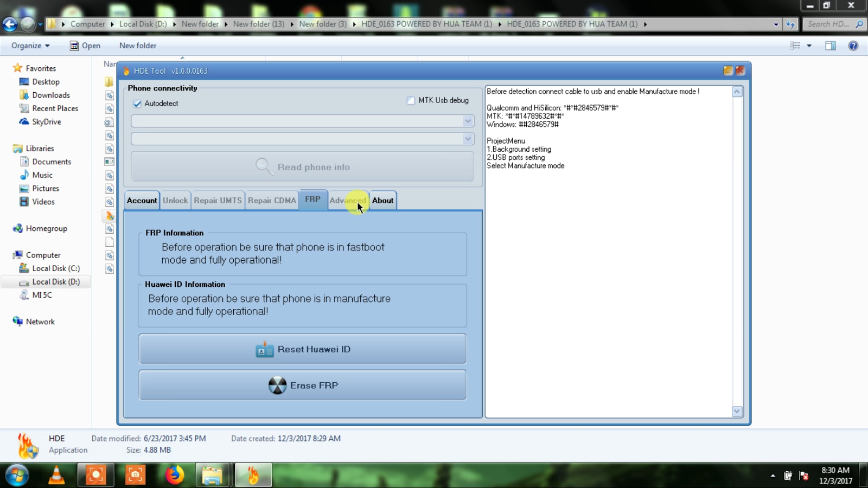Open the Repair CDMA tab
This screenshot has height=488, width=868.
point(272,200)
